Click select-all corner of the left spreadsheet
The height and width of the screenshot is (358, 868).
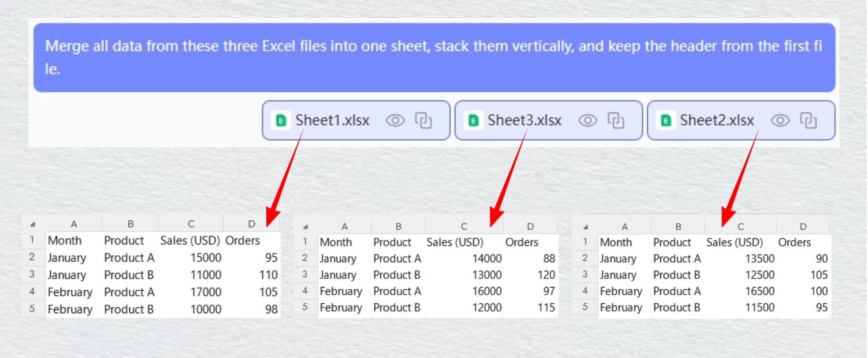coord(33,224)
